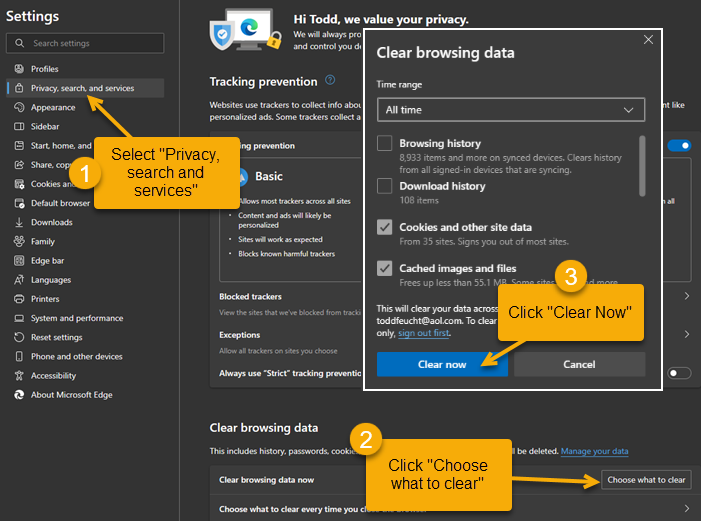Click the Tracking prevention help icon

(x=330, y=80)
